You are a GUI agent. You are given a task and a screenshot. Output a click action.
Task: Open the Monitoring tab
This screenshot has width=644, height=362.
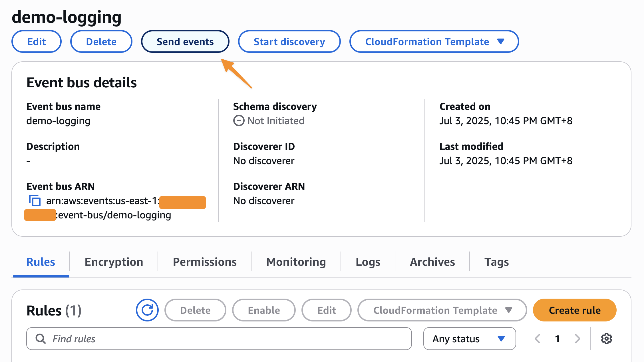tap(296, 262)
